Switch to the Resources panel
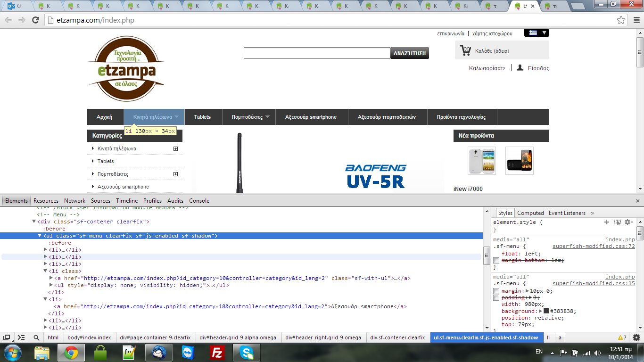This screenshot has width=644, height=362. (x=46, y=201)
